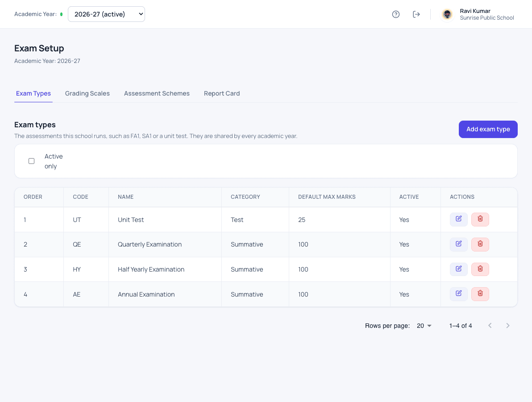532x402 pixels.
Task: Delete the Unit Test exam type
Action: (x=480, y=219)
